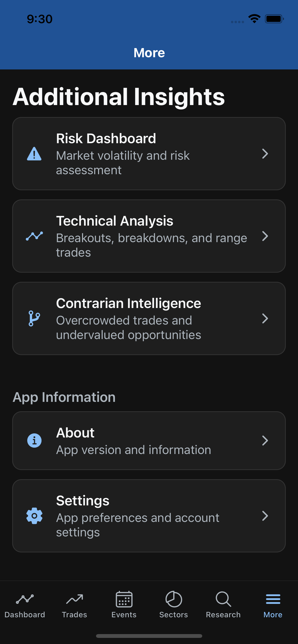Expand Risk Dashboard via its chevron
Viewport: 298px width, 644px height.
coord(265,154)
